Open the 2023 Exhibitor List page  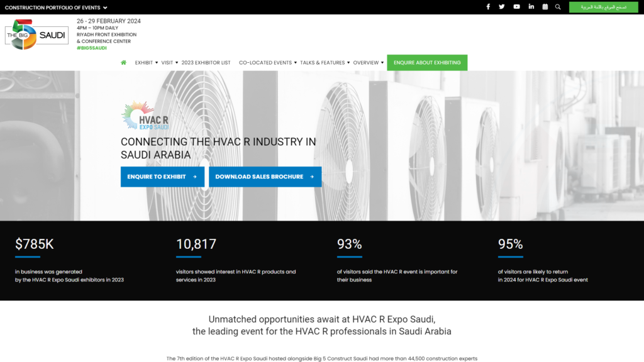coord(206,62)
